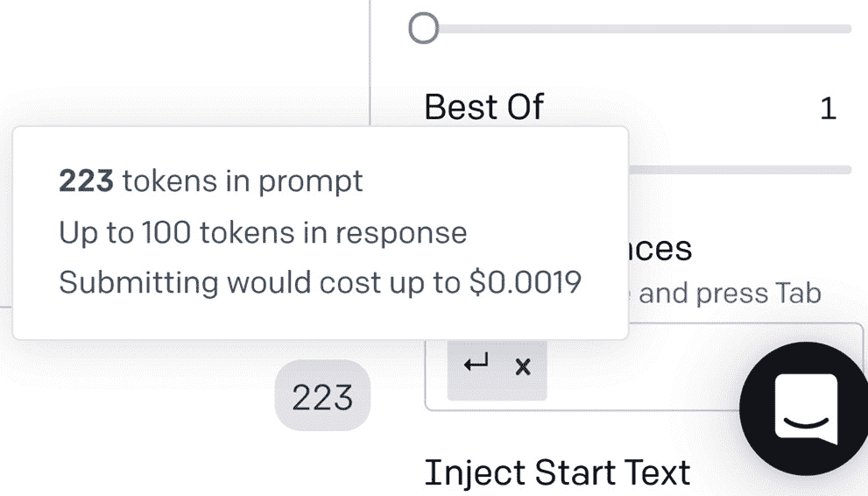
Task: Click 'Up to 100 tokens in response' line
Action: tap(263, 232)
